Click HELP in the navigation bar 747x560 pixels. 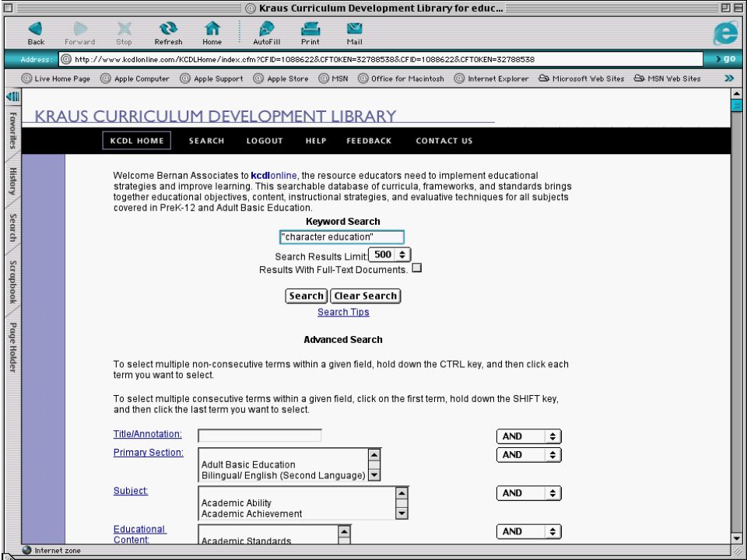(x=316, y=141)
